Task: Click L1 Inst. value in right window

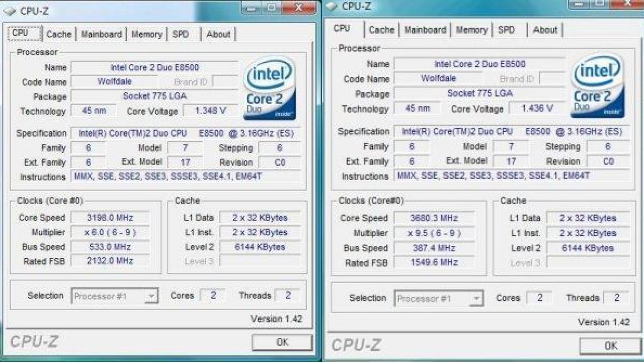Action: 588,233
